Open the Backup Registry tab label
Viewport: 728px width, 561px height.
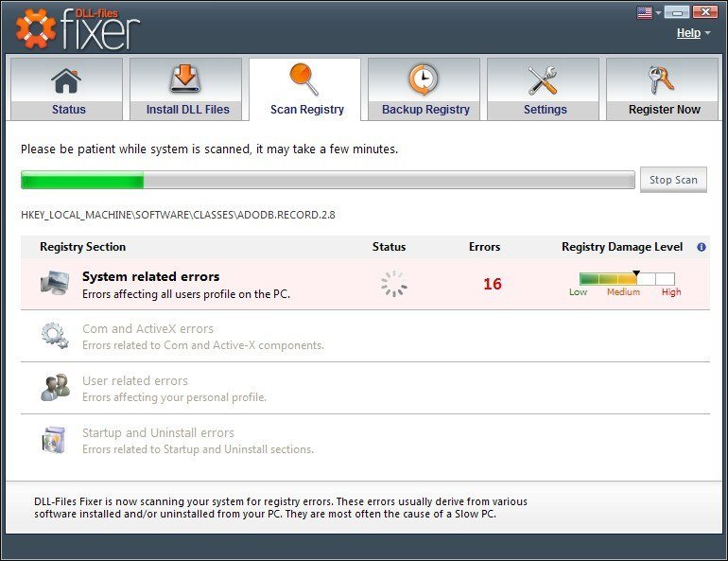coord(425,110)
